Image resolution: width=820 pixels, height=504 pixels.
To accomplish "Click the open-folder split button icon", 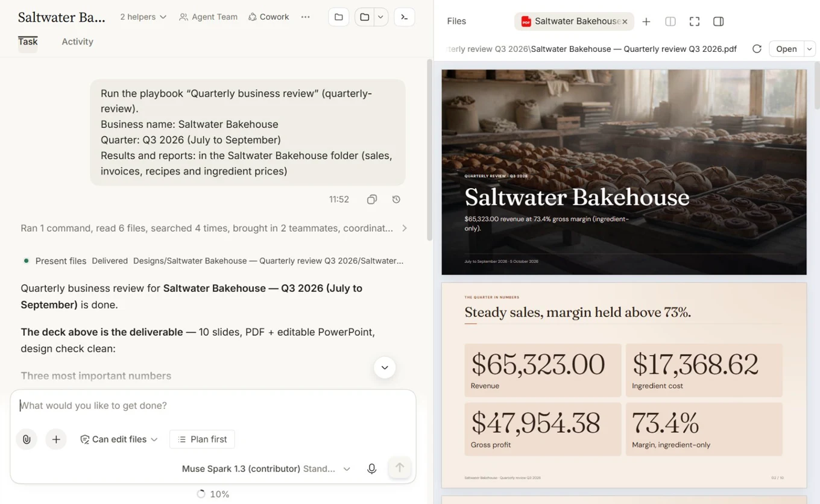I will [364, 17].
